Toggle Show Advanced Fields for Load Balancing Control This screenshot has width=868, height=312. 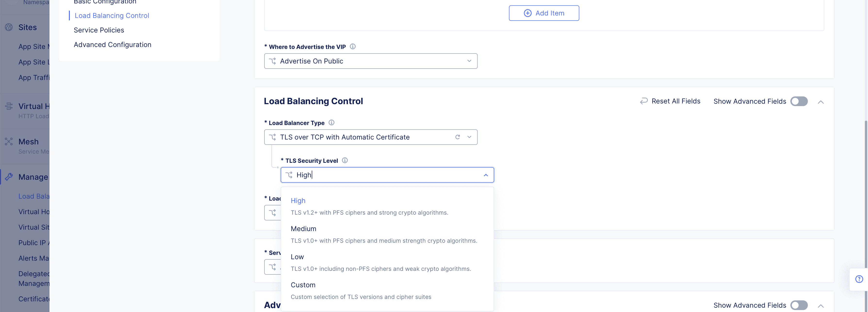(799, 101)
